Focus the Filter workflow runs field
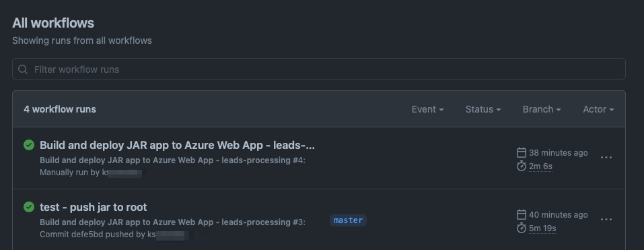 click(319, 69)
